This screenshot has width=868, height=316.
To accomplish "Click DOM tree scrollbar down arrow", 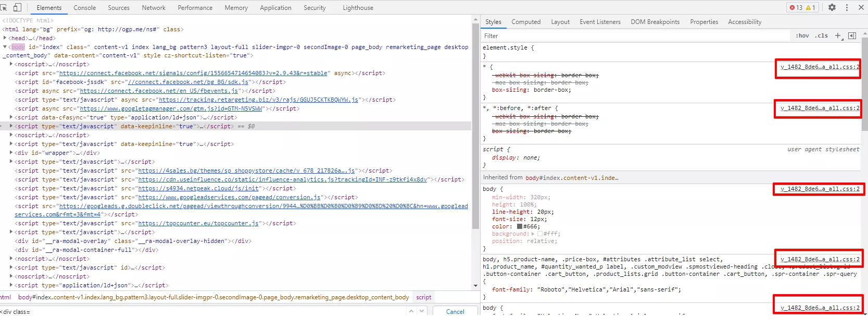I will 475,286.
